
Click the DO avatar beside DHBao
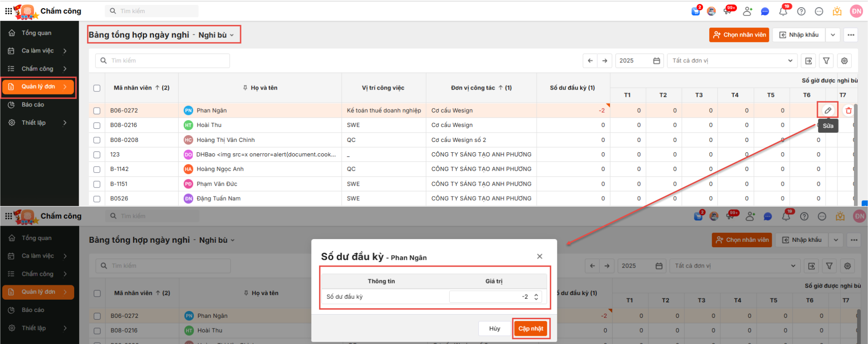pyautogui.click(x=188, y=155)
